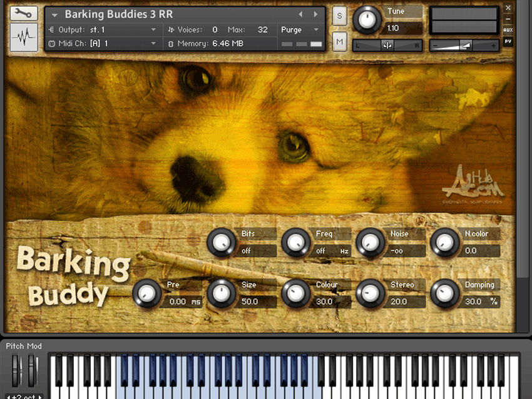Click the Stereo value 20.0

(406, 301)
